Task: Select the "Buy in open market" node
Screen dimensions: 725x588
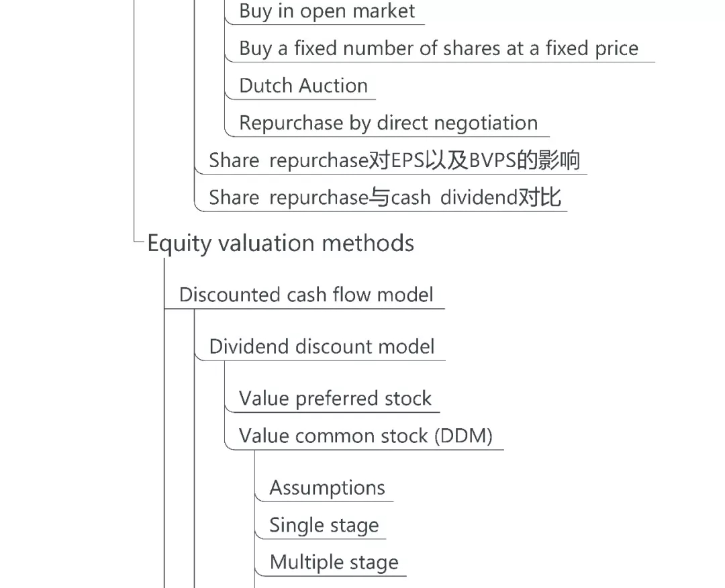Action: click(x=327, y=11)
